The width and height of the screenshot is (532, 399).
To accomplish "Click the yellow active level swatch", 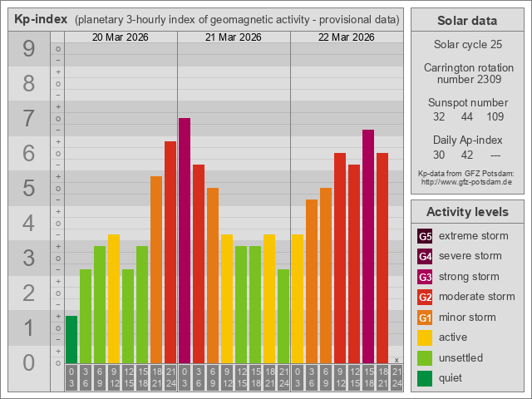I will click(425, 337).
